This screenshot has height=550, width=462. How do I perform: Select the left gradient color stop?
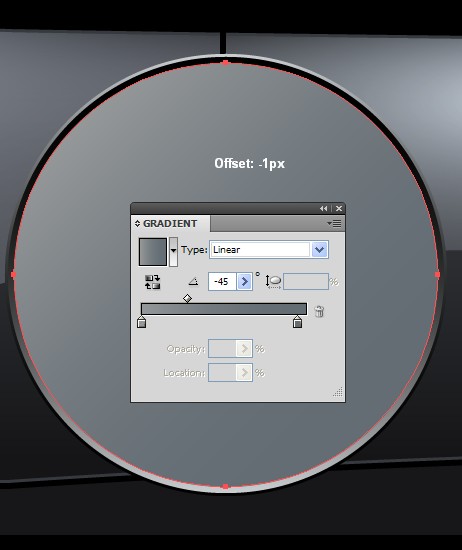pyautogui.click(x=141, y=322)
